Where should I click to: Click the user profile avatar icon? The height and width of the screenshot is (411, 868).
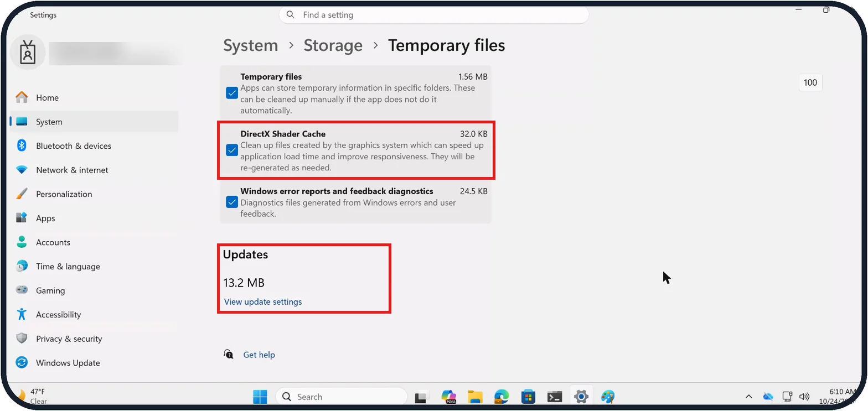28,53
